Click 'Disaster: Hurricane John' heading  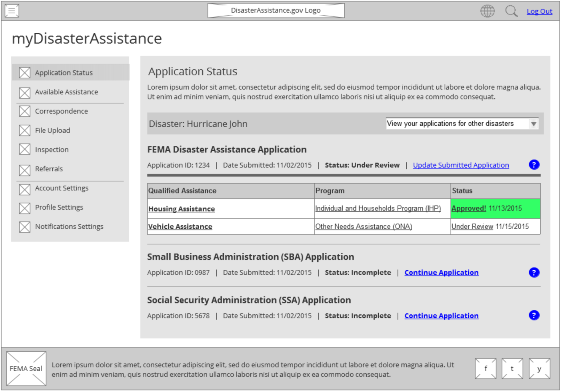click(198, 124)
